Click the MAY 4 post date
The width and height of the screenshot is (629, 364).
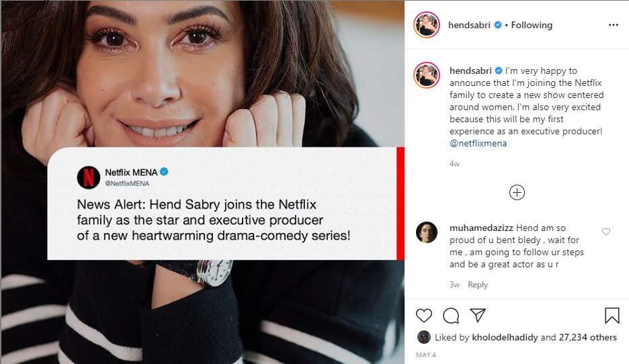(426, 355)
